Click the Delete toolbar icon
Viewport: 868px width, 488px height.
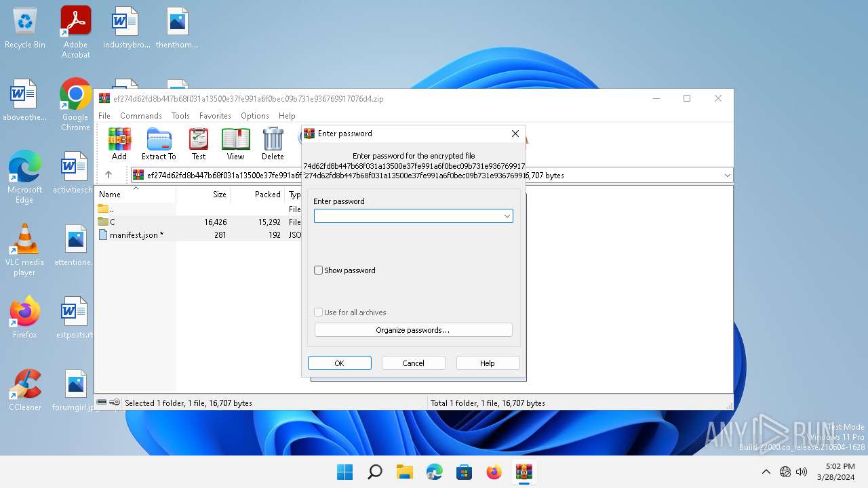click(273, 144)
